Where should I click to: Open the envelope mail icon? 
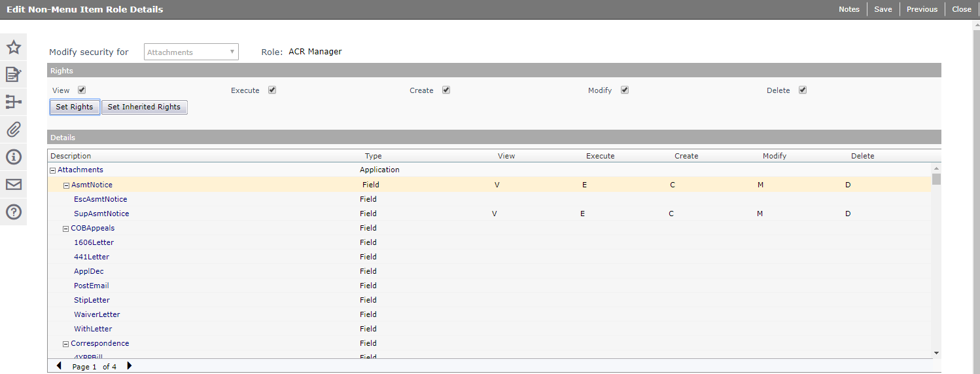[13, 185]
